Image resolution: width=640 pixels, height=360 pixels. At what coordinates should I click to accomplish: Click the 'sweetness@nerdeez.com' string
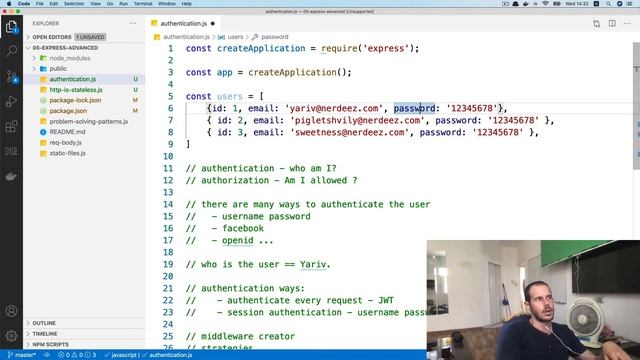pos(349,132)
